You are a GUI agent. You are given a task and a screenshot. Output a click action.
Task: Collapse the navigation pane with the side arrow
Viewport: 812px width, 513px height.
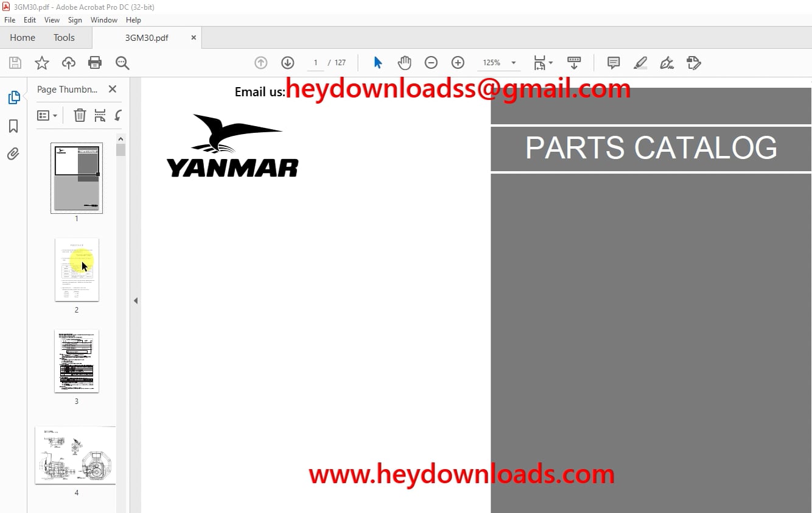[x=136, y=300]
